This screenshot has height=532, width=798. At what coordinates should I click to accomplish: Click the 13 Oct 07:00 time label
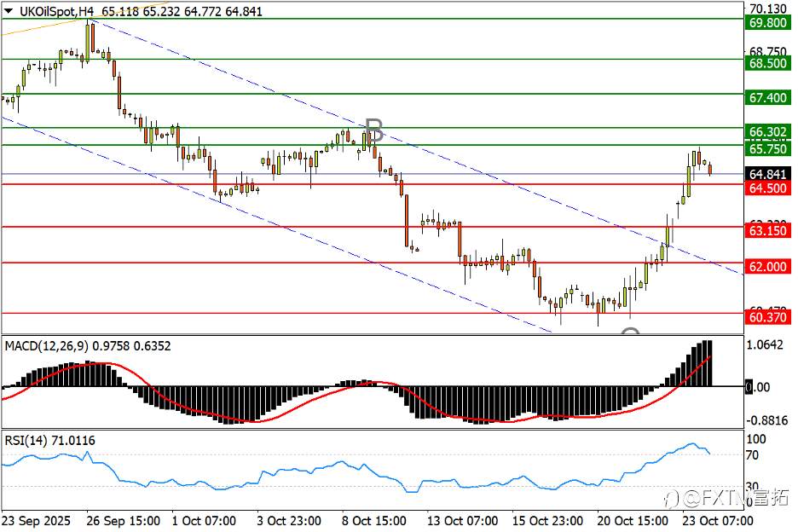tap(463, 521)
